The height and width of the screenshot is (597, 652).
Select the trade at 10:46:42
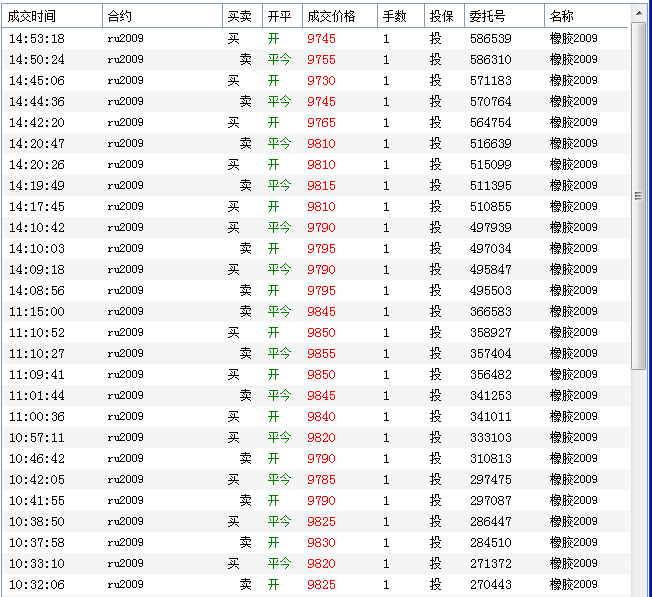coord(316,459)
